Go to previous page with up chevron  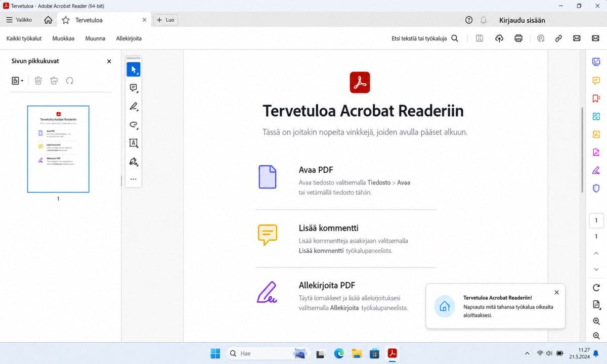[596, 253]
